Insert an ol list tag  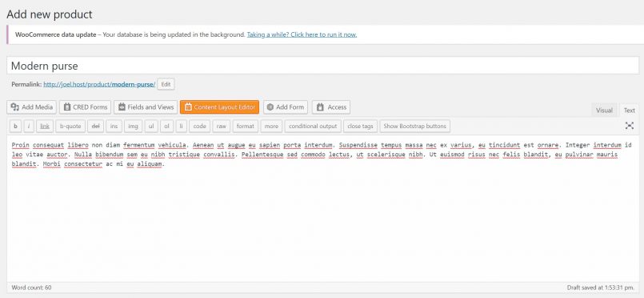pos(166,127)
